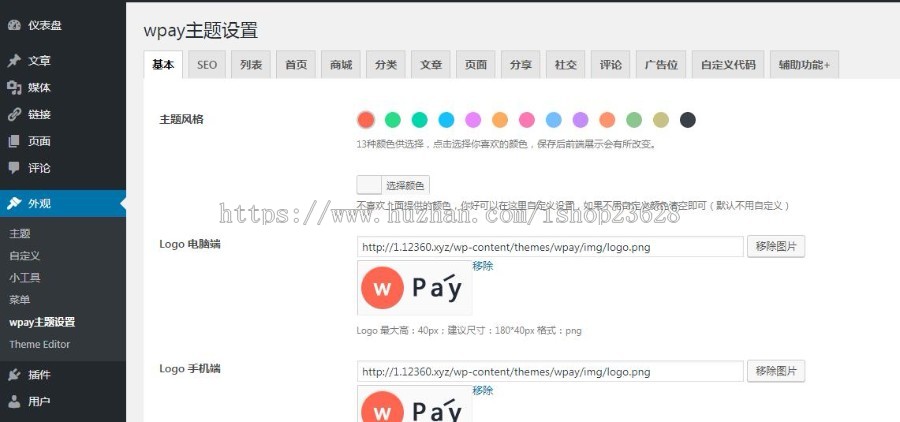This screenshot has width=900, height=422.
Task: Click 移除图片 for Logo 手机端
Action: tap(776, 371)
